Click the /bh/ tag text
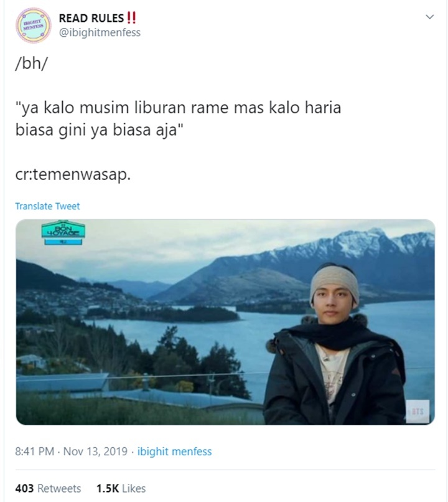 tap(31, 64)
